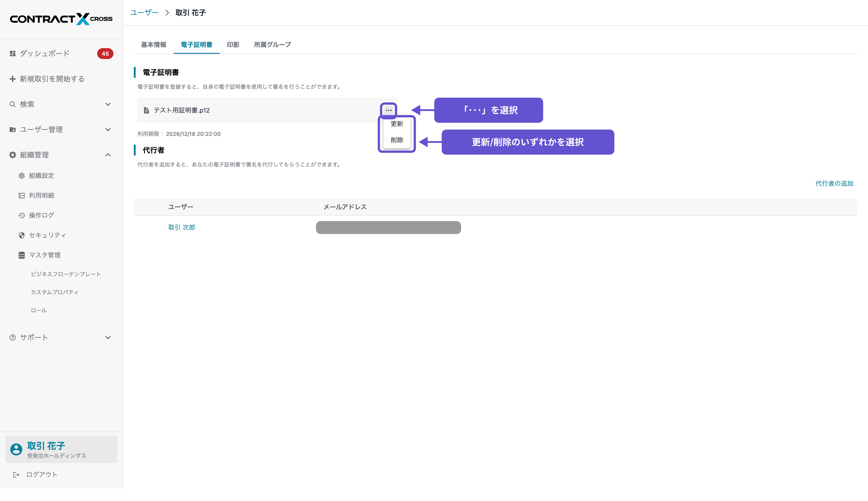Expand the ユーザー管理 section
The height and width of the screenshot is (501, 868).
[x=108, y=129]
